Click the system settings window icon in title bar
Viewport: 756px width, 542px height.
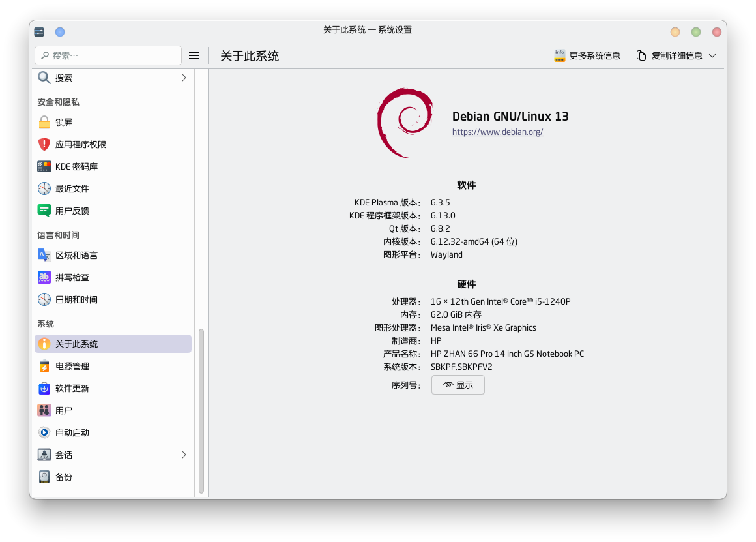(39, 32)
